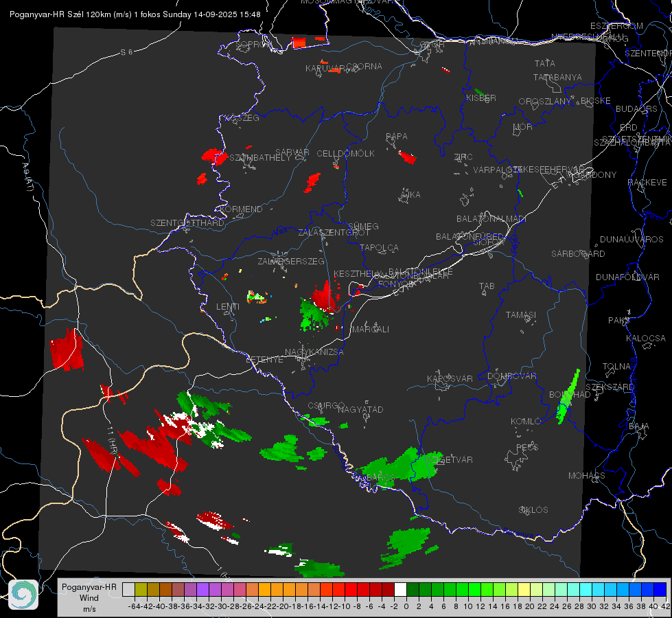The image size is (672, 618).
Task: Click the pale yellow legend swatch
Action: click(x=524, y=589)
